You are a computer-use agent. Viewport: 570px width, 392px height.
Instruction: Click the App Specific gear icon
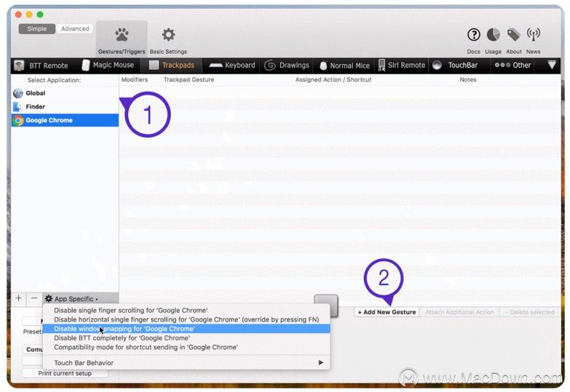coord(49,299)
